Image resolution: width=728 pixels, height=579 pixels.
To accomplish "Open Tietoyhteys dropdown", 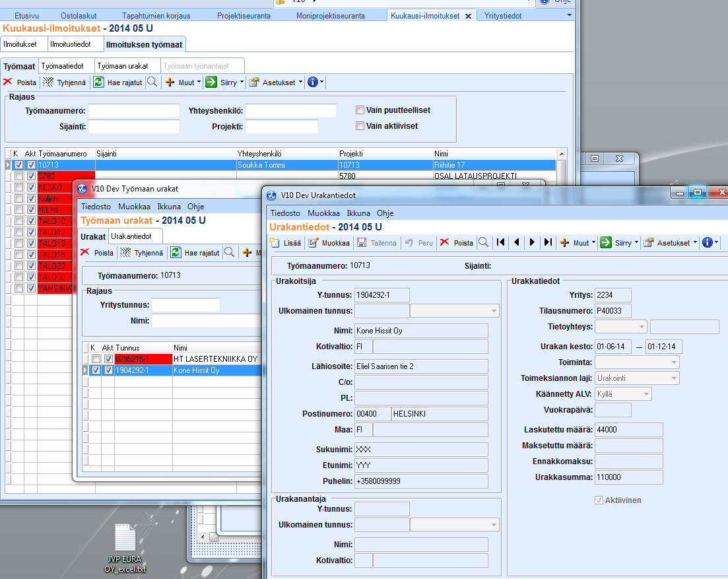I will coord(642,326).
